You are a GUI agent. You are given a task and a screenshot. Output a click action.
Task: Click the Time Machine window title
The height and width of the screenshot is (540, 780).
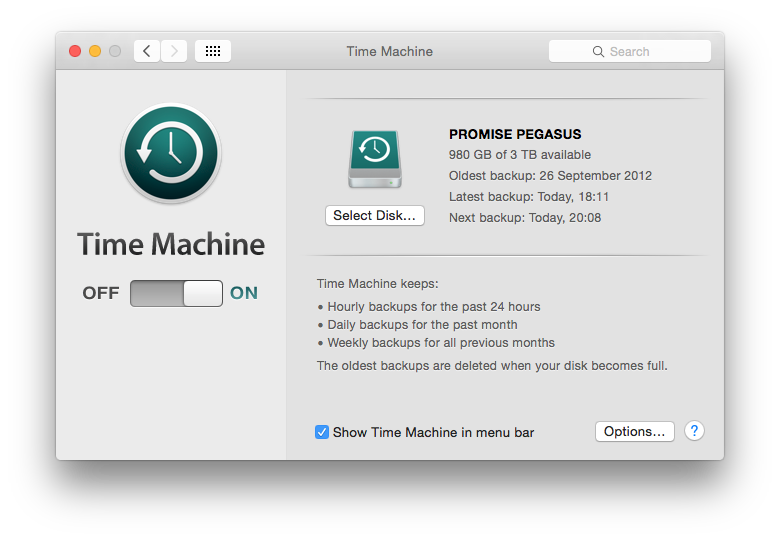click(x=389, y=51)
